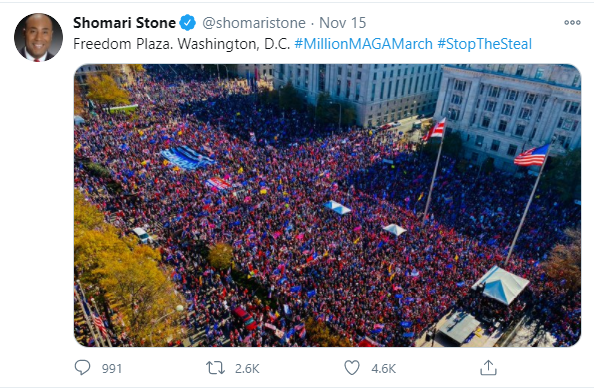
Task: Retweet this post using the retweet icon
Action: point(215,368)
